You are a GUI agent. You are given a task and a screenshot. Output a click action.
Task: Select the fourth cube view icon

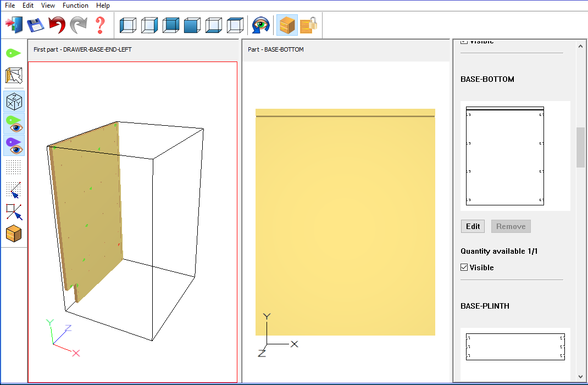[x=192, y=25]
